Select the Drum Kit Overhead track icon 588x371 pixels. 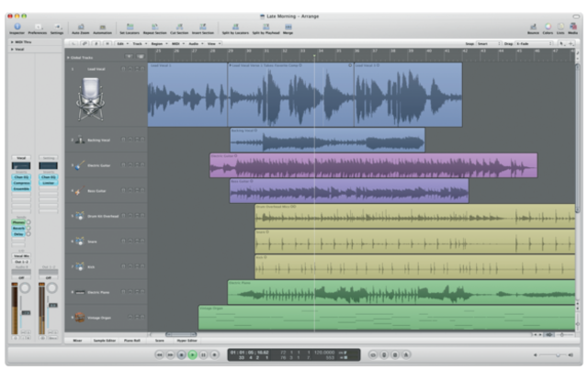tap(80, 216)
